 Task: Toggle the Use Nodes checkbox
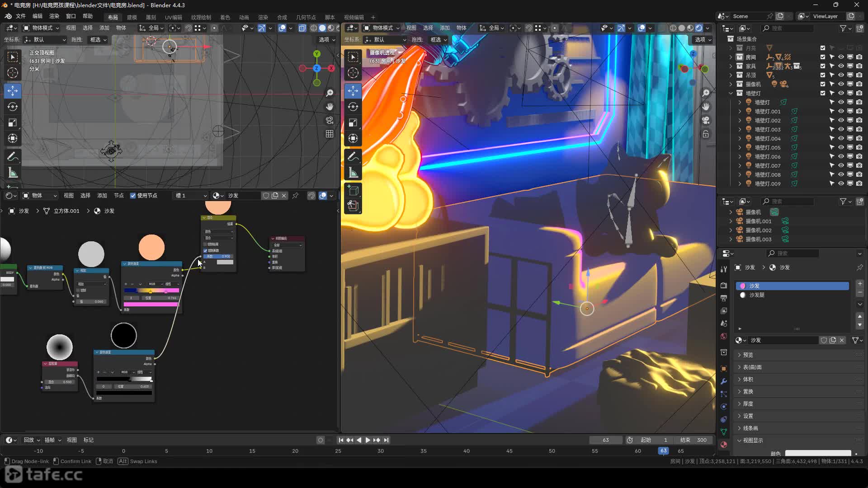pyautogui.click(x=133, y=196)
